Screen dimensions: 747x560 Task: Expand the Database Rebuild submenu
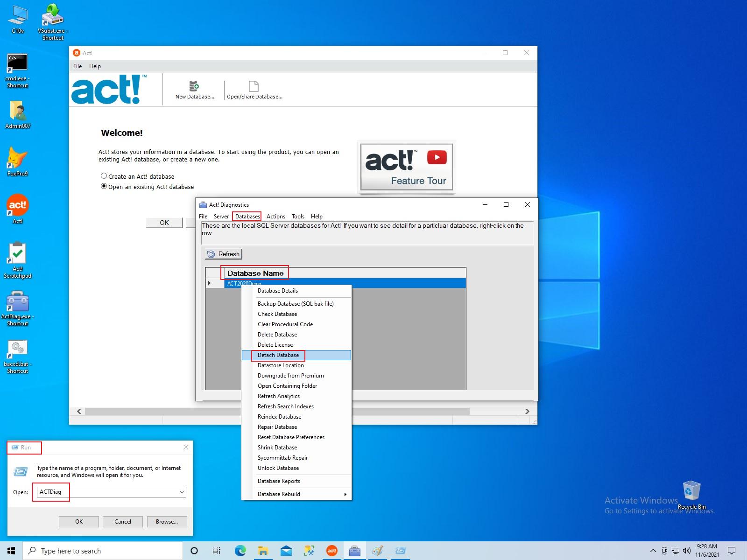click(296, 494)
